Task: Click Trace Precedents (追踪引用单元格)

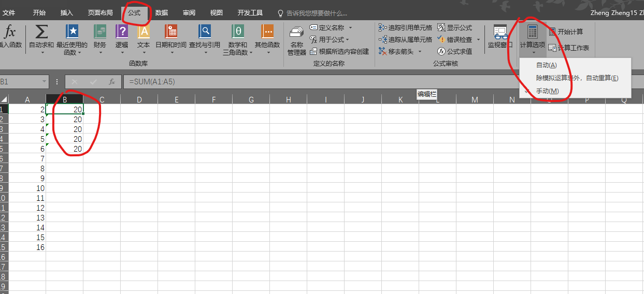Action: click(406, 27)
